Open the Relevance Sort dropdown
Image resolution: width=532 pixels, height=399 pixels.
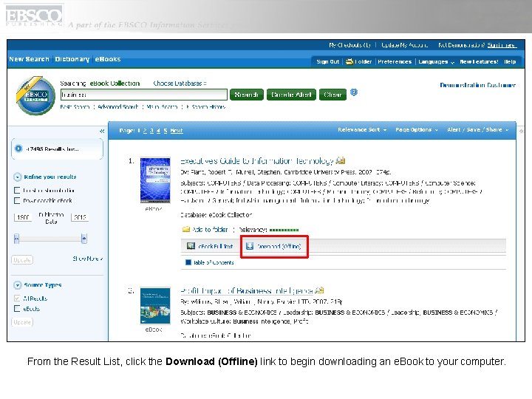coord(362,129)
